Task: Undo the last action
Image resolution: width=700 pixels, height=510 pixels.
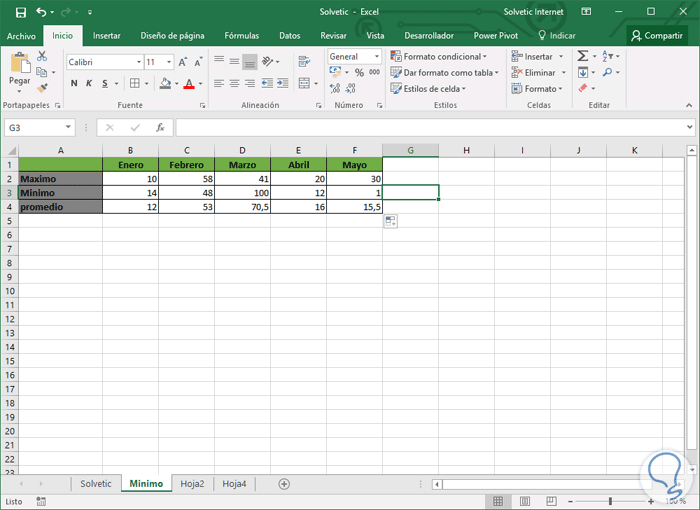Action: coord(41,12)
